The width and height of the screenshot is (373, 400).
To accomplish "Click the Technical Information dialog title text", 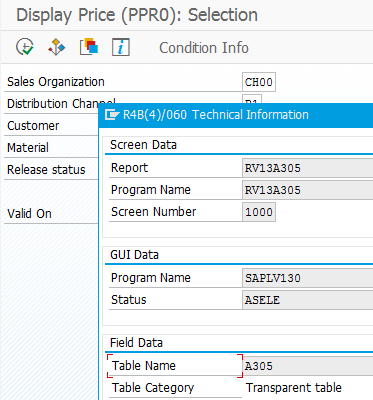I will point(216,115).
